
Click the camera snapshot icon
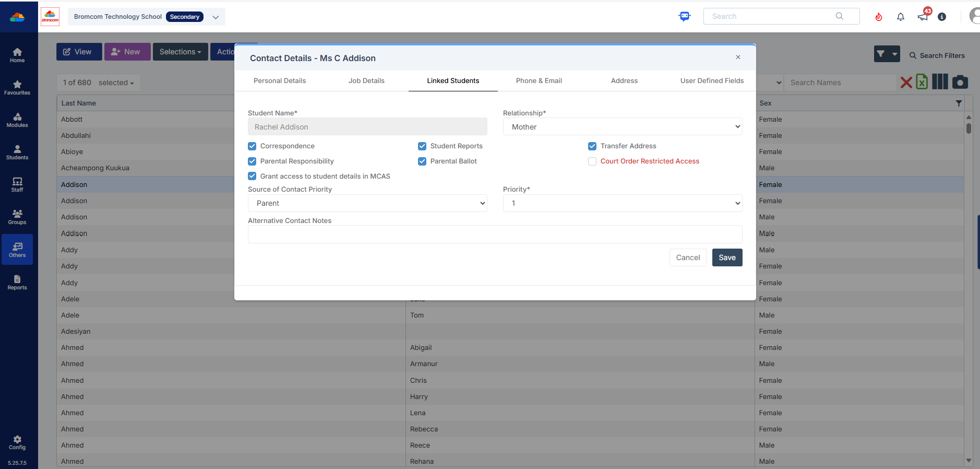[x=960, y=82]
